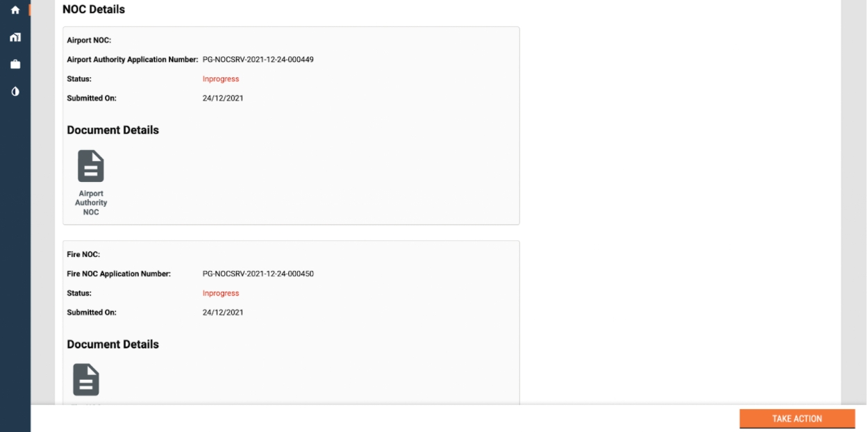Click the Airport NOC section title
This screenshot has height=432, width=868.
click(x=89, y=40)
